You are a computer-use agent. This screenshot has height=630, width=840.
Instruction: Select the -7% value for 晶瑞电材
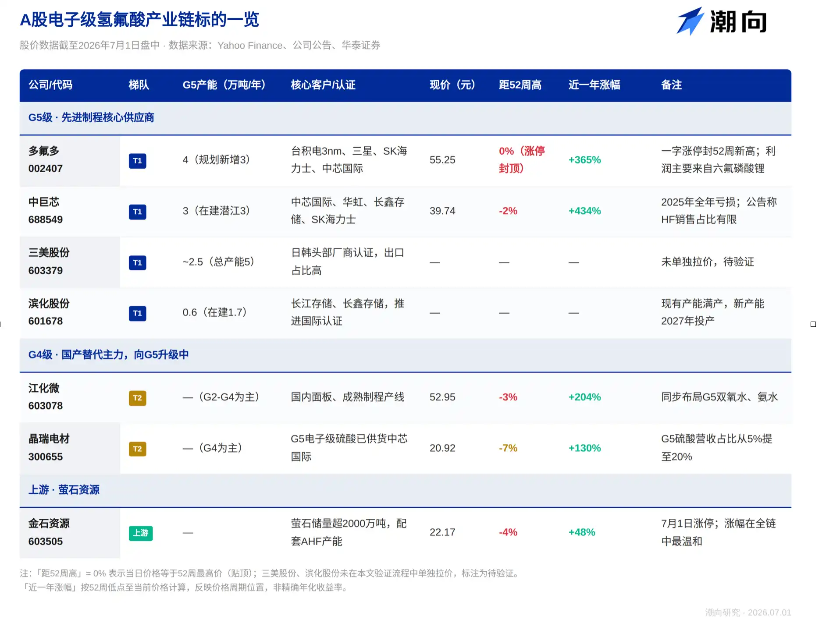[x=508, y=448]
